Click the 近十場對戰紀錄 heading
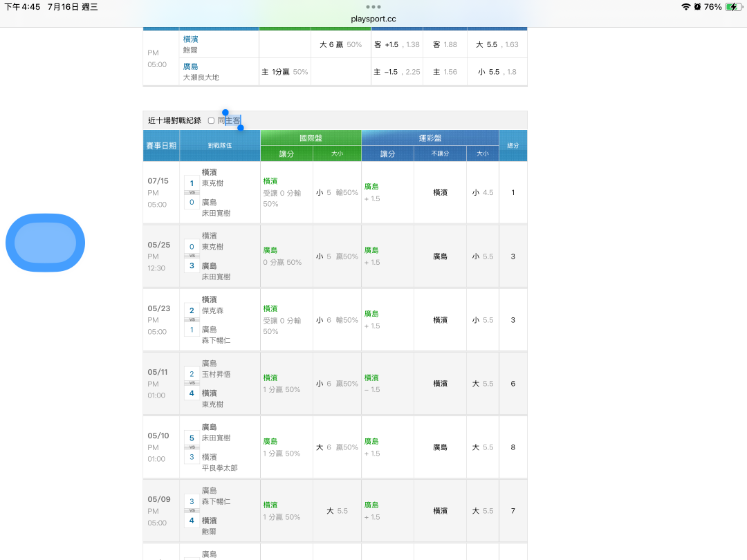This screenshot has height=560, width=747. point(174,120)
